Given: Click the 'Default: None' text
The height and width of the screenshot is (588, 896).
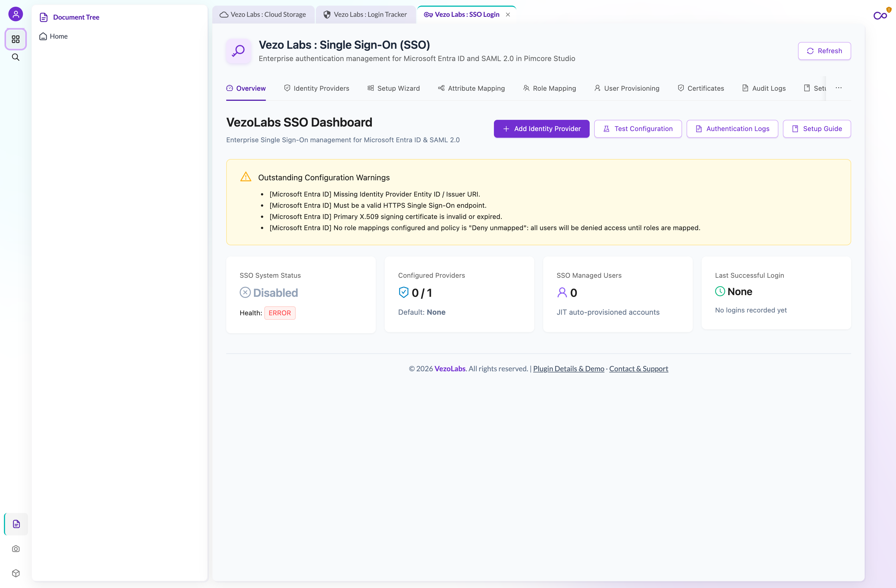Looking at the screenshot, I should [422, 312].
